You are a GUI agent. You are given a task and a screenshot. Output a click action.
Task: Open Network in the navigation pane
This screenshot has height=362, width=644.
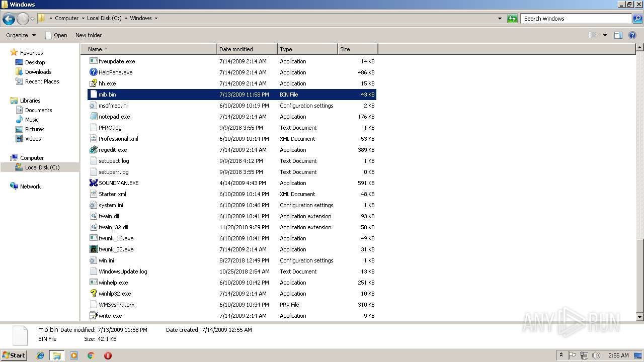[x=30, y=187]
